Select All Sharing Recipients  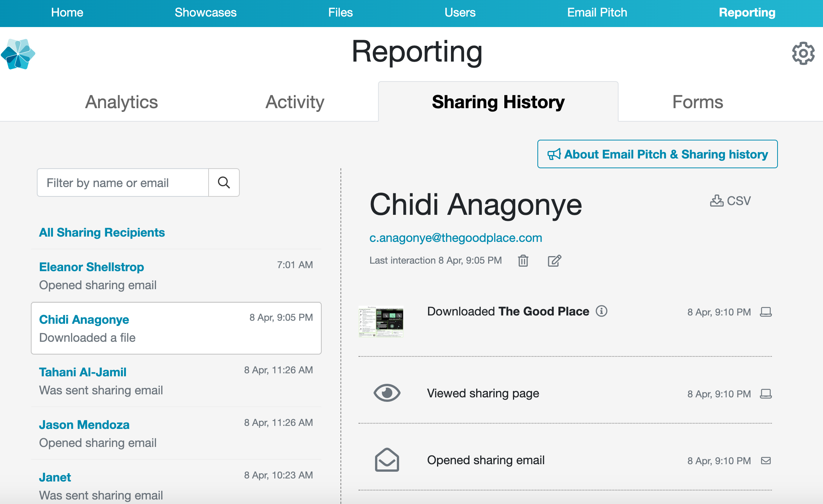tap(102, 232)
